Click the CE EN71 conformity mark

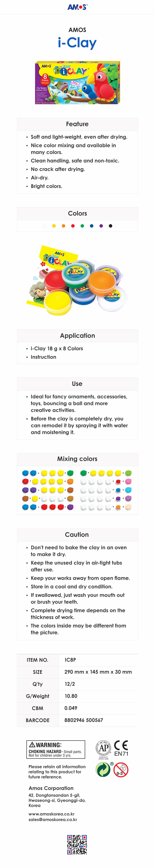tap(121, 748)
